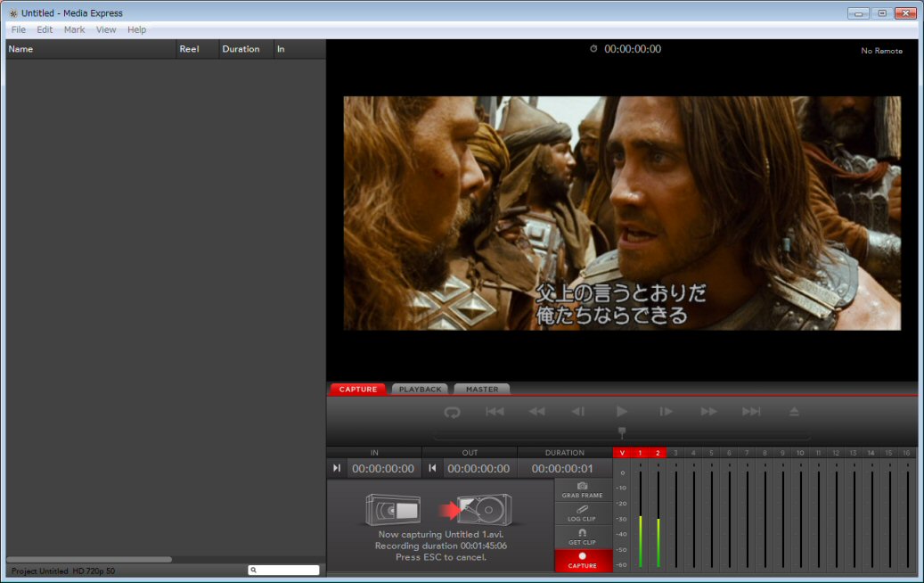Enable audio channel 15

(888, 453)
